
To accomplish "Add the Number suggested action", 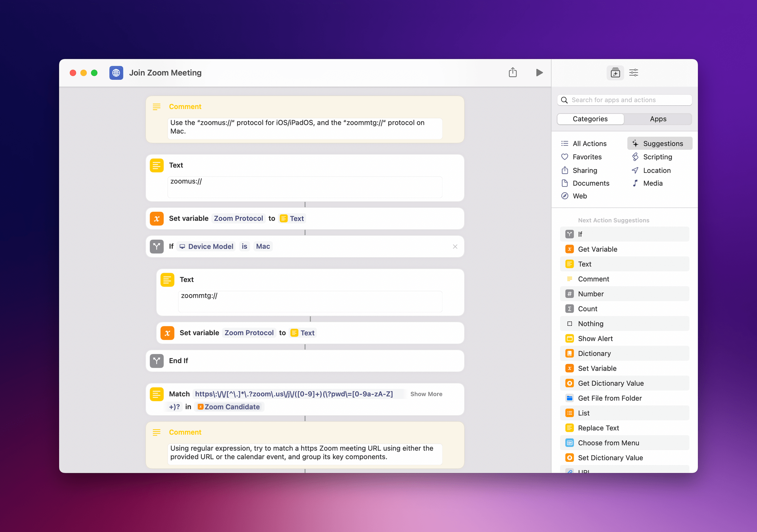I will click(625, 294).
